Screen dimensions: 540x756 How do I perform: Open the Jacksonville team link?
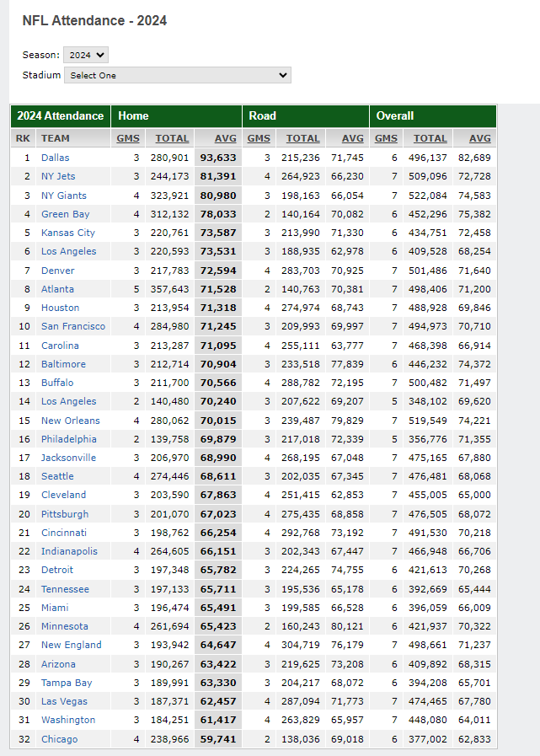[x=68, y=458]
